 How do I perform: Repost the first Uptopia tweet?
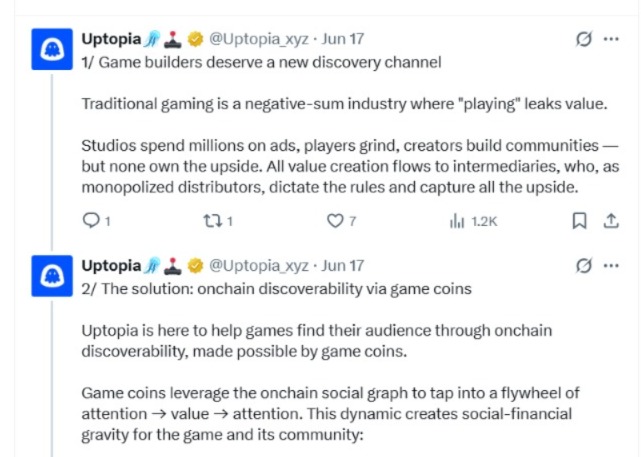[218, 221]
